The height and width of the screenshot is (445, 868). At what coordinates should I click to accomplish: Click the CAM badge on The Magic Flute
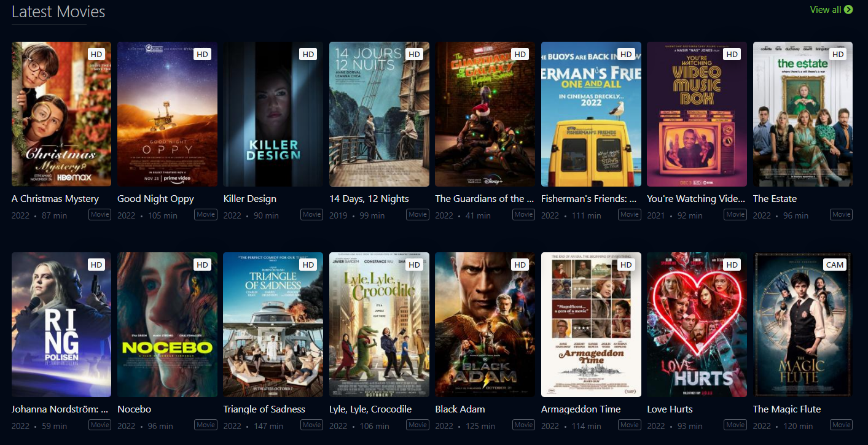pyautogui.click(x=835, y=265)
